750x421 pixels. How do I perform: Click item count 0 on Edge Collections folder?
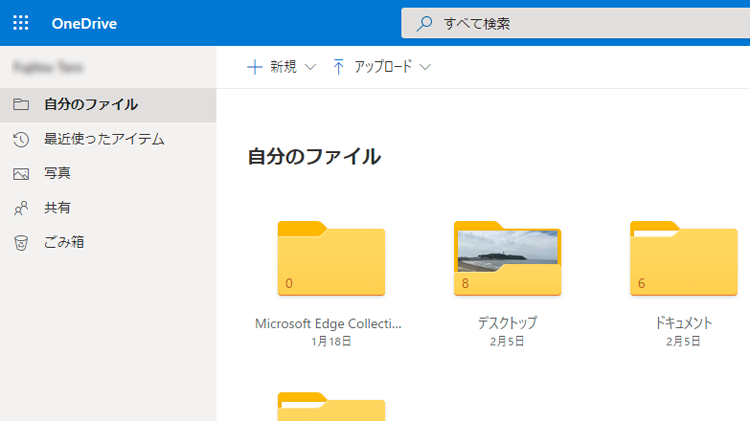point(289,284)
